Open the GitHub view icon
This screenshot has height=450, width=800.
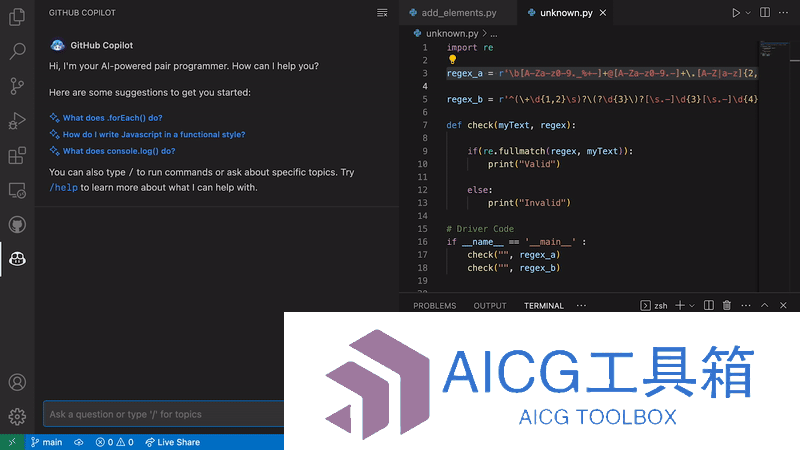(x=17, y=224)
